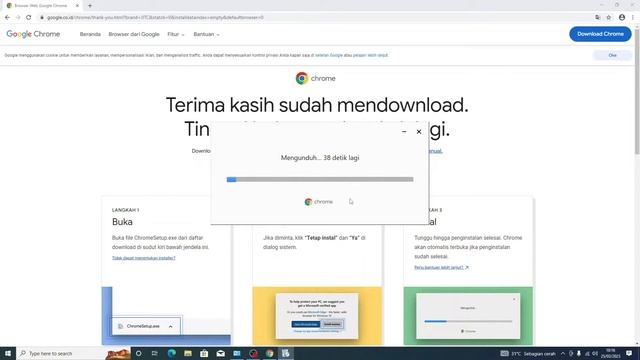Viewport: 640px width, 360px height.
Task: Click the Mengunduh 38 detik lagi status text
Action: [x=320, y=158]
